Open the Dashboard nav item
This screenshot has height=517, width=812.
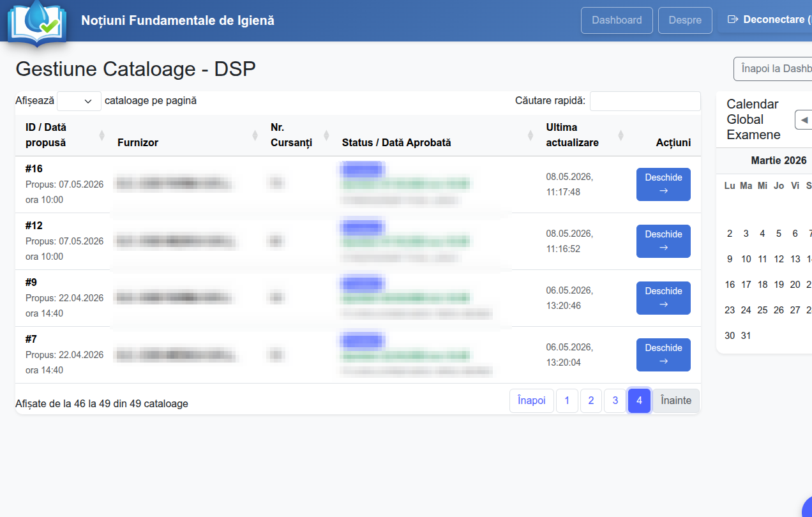coord(617,20)
